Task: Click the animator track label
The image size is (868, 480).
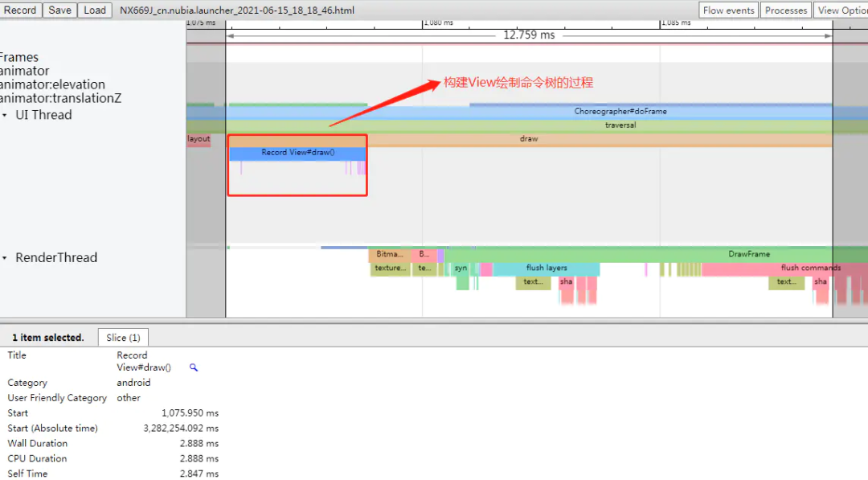Action: pyautogui.click(x=24, y=71)
